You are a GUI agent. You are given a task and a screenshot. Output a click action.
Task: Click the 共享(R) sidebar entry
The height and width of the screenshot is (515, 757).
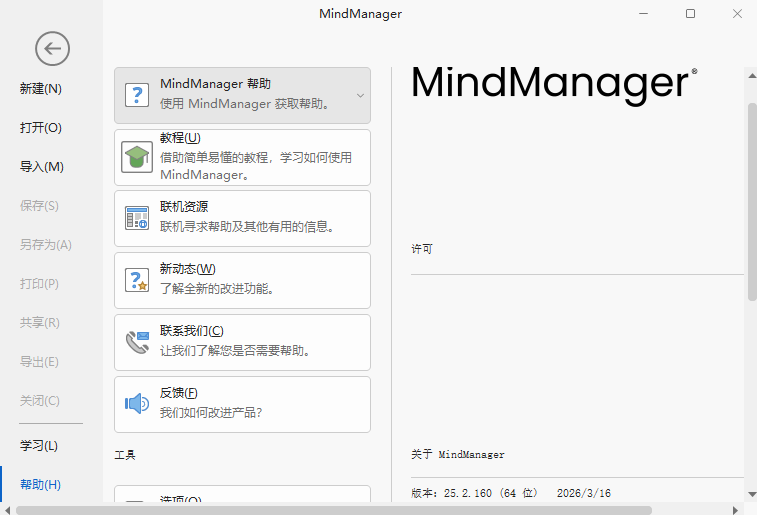[x=40, y=323]
